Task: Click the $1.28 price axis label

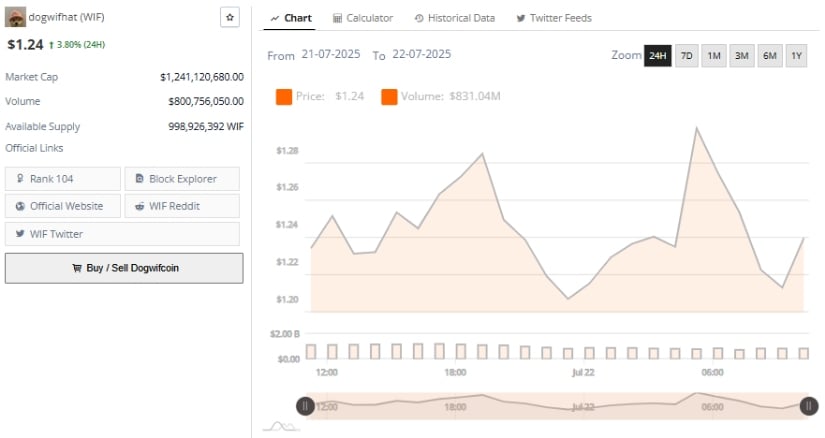Action: coord(287,151)
